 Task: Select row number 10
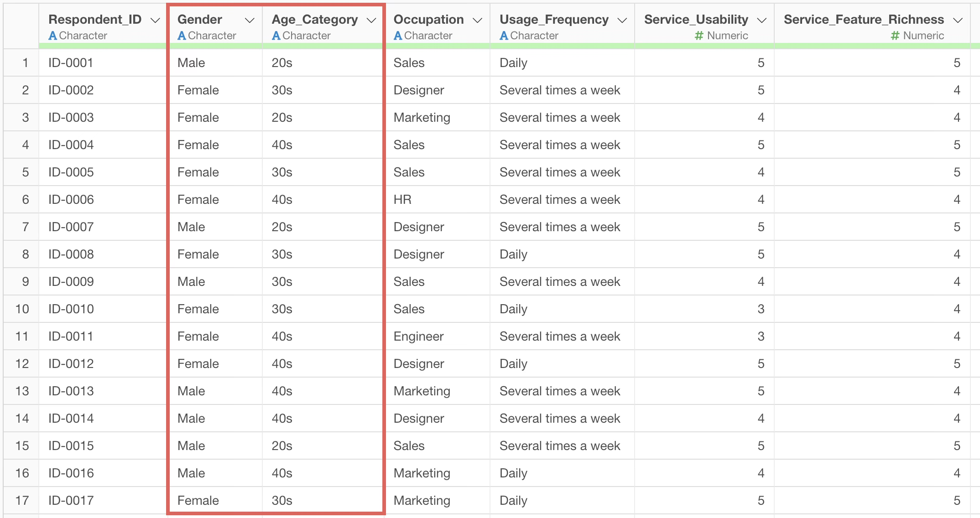tap(22, 309)
